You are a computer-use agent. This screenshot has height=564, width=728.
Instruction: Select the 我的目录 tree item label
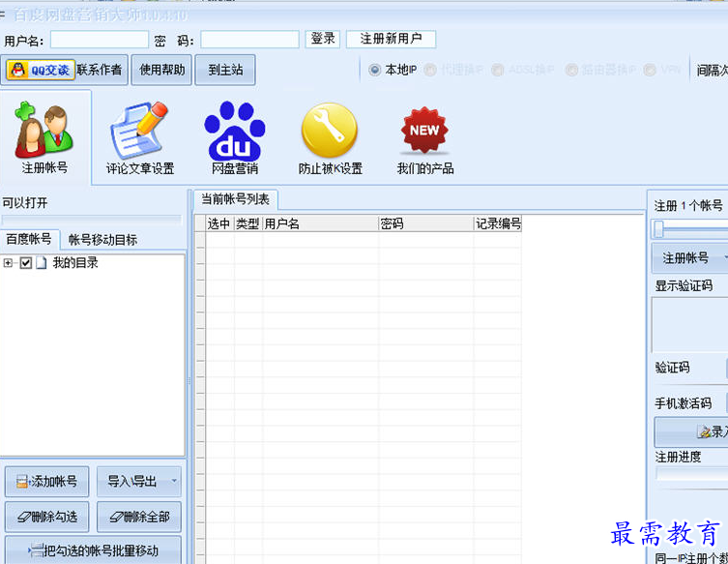point(75,263)
